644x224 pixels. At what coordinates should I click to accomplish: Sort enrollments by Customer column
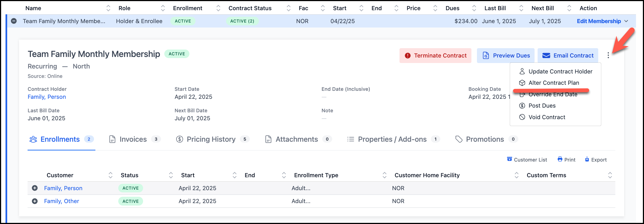point(111,175)
